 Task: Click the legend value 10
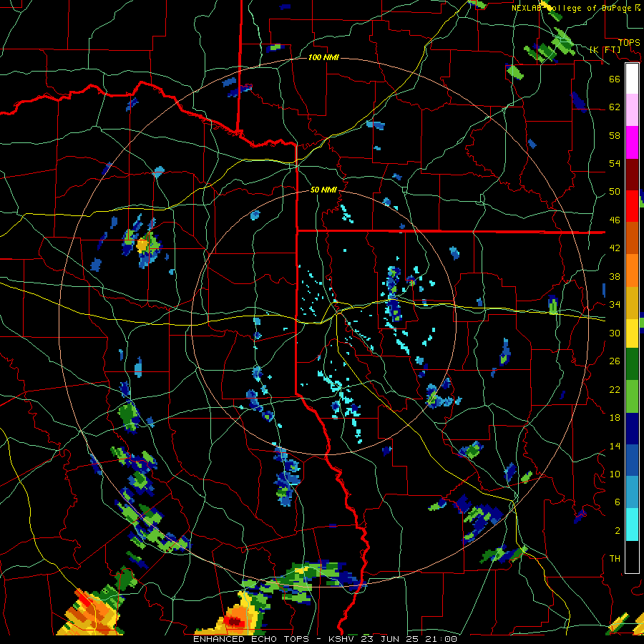click(615, 474)
